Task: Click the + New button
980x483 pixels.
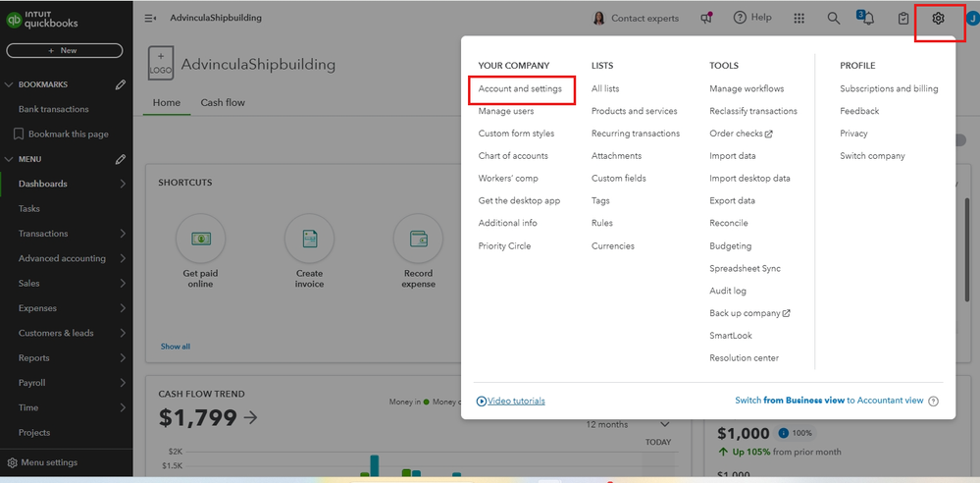Action: click(x=65, y=51)
